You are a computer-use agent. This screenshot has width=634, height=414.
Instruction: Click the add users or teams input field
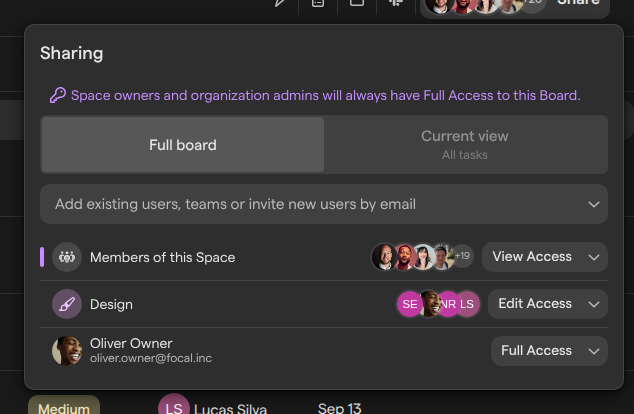(323, 204)
